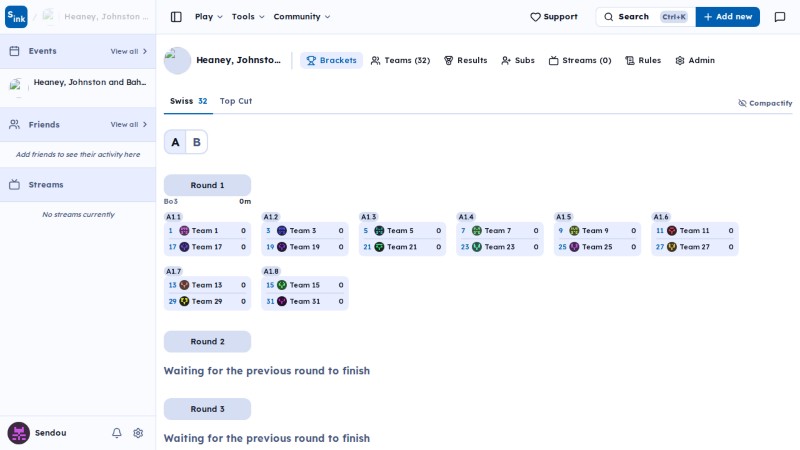Open the Admin tab
This screenshot has width=800, height=450.
[x=695, y=60]
